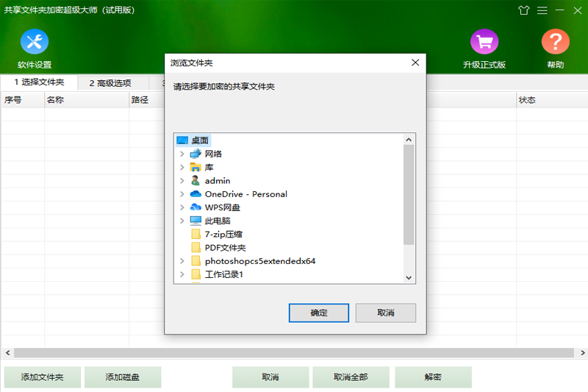
Task: Click the 7-zip压缩 folder icon
Action: pos(196,234)
